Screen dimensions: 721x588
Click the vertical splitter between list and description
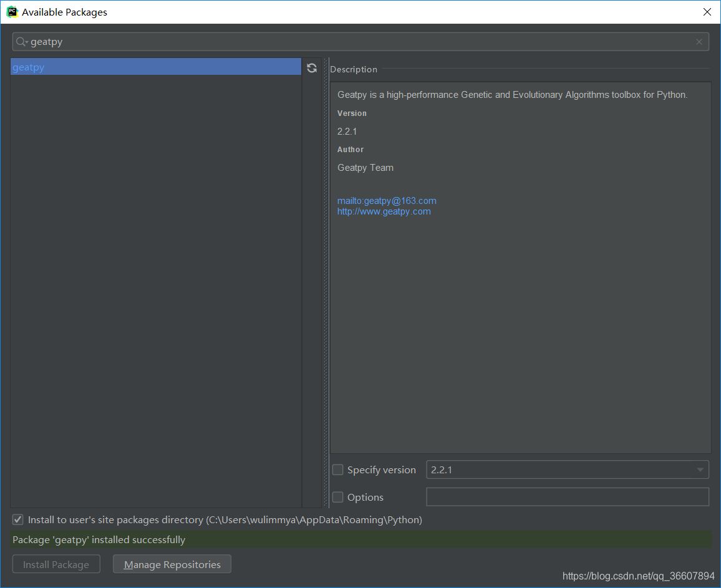tap(326, 282)
